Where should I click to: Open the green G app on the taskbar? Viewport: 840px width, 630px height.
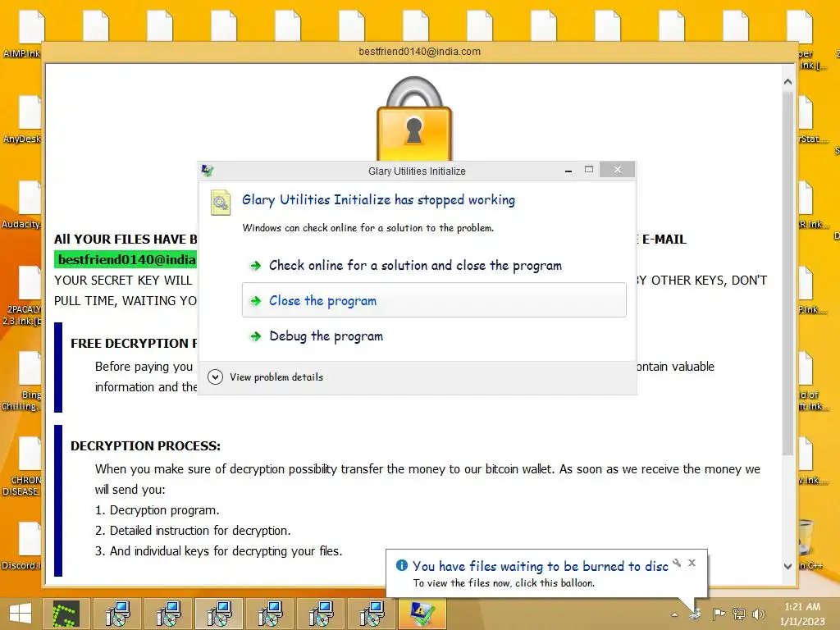pyautogui.click(x=66, y=614)
